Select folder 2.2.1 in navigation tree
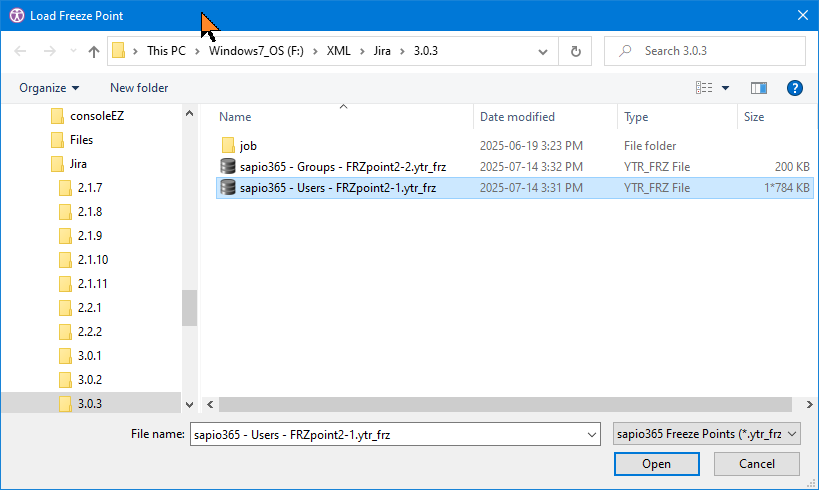This screenshot has width=819, height=490. pyautogui.click(x=90, y=307)
